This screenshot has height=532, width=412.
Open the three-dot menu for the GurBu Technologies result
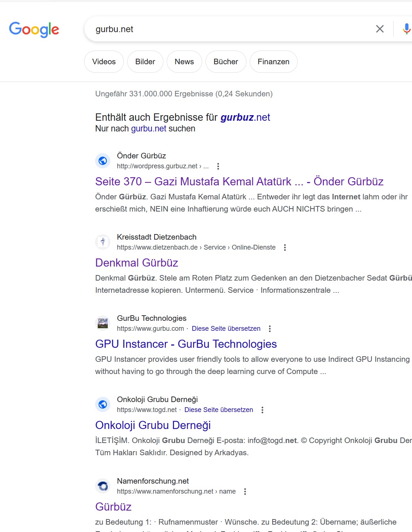point(270,329)
